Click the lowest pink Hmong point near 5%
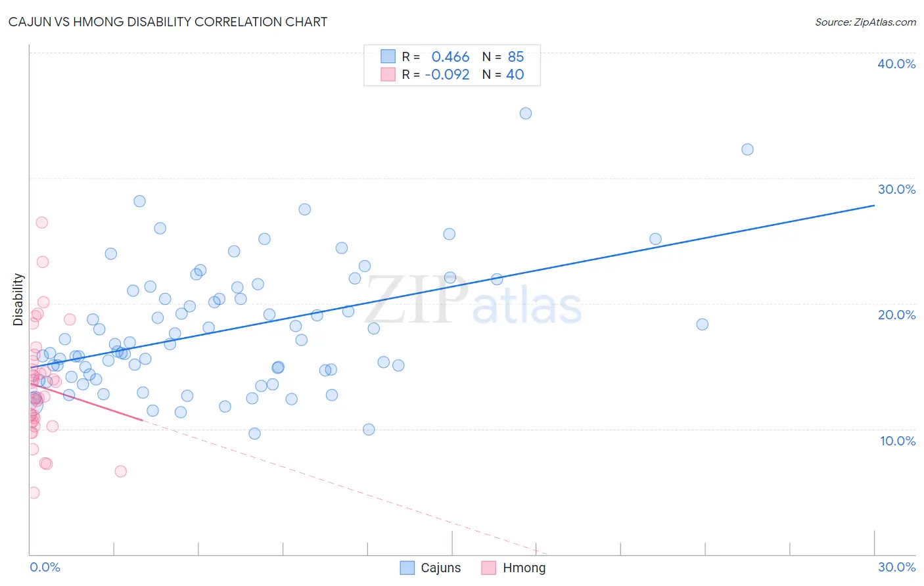 [34, 493]
